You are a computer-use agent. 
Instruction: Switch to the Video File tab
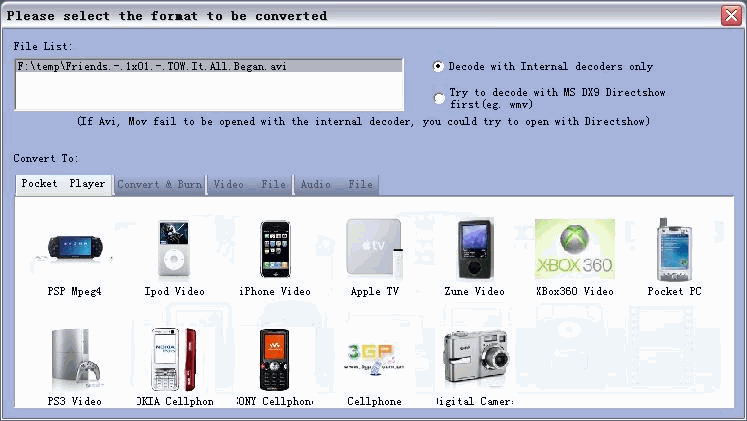pyautogui.click(x=249, y=185)
